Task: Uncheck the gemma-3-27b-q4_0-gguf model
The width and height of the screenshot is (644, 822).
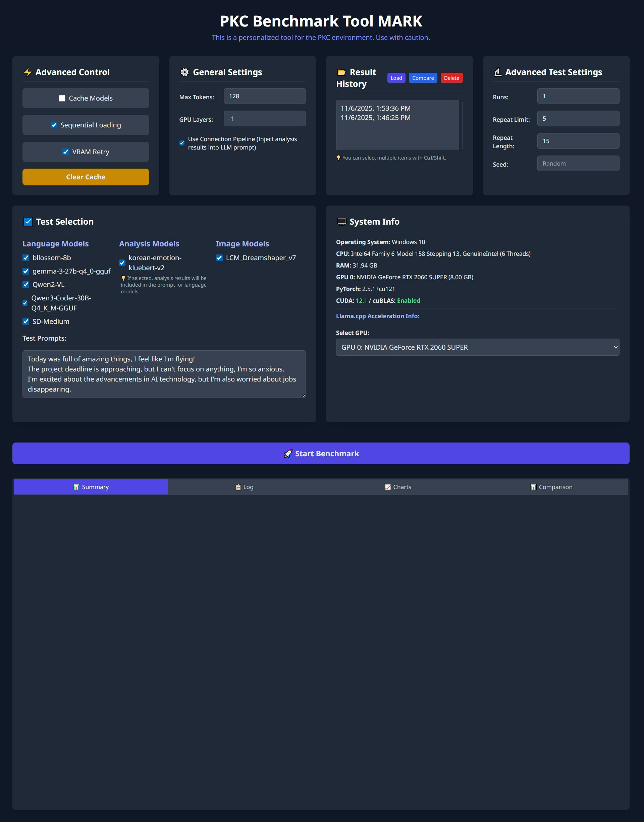Action: (25, 271)
